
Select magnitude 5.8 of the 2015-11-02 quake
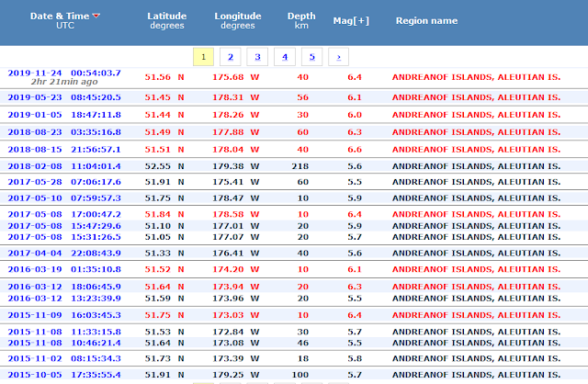click(x=355, y=358)
